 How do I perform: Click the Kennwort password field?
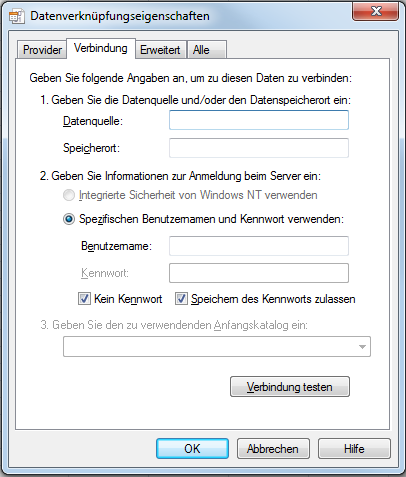tap(259, 273)
